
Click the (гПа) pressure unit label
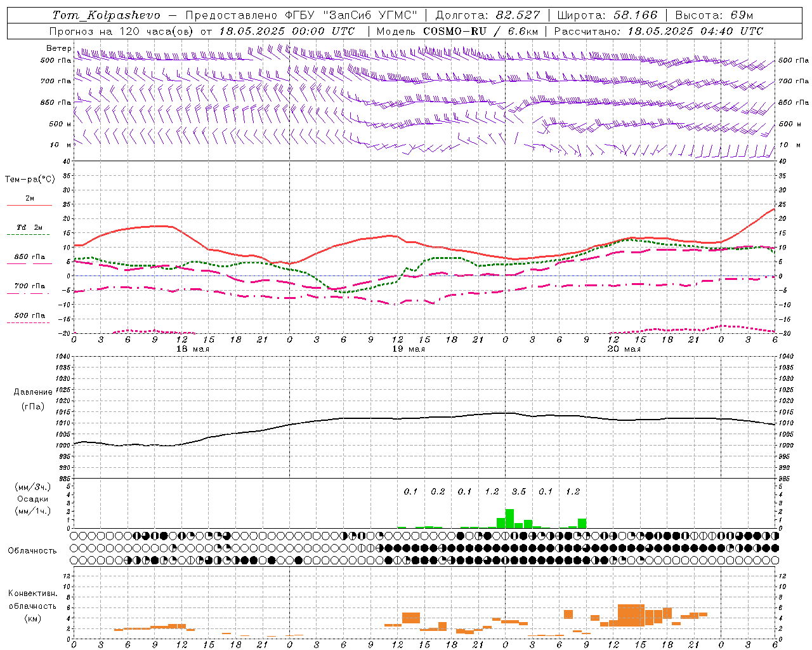[33, 406]
